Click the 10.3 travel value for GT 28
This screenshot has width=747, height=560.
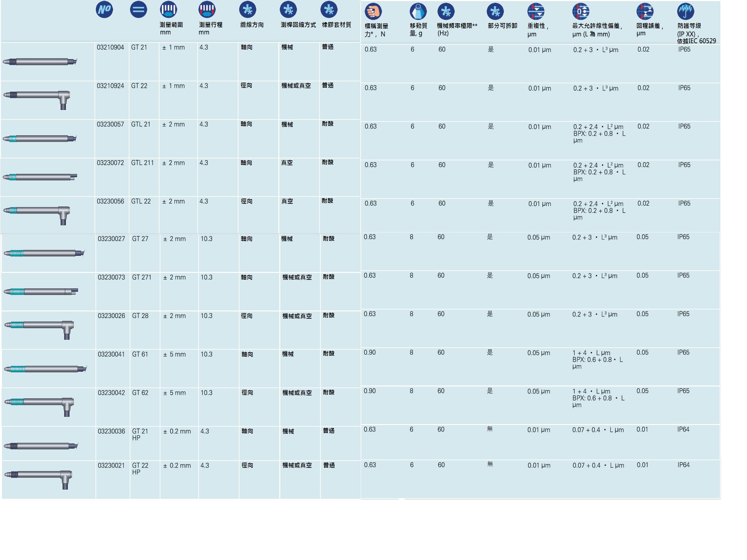206,316
